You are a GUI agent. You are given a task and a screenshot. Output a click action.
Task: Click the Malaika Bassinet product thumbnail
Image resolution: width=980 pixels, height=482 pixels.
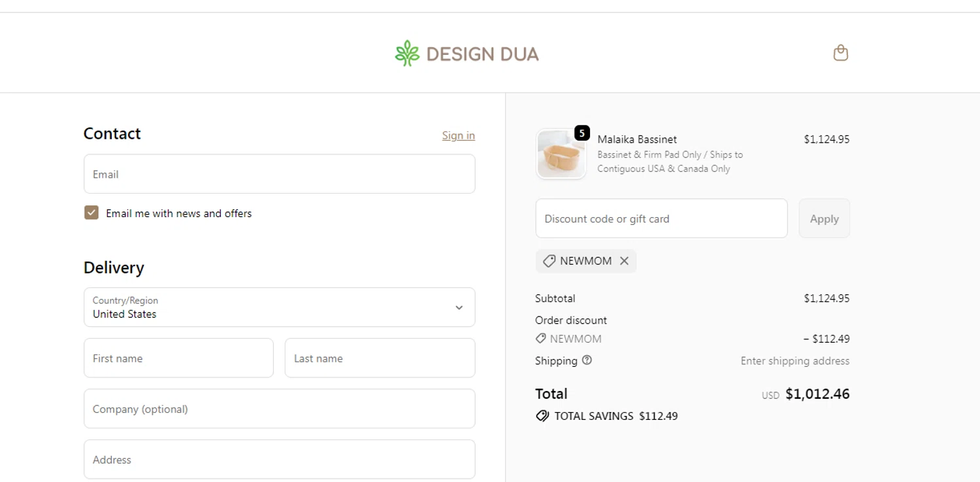click(561, 154)
